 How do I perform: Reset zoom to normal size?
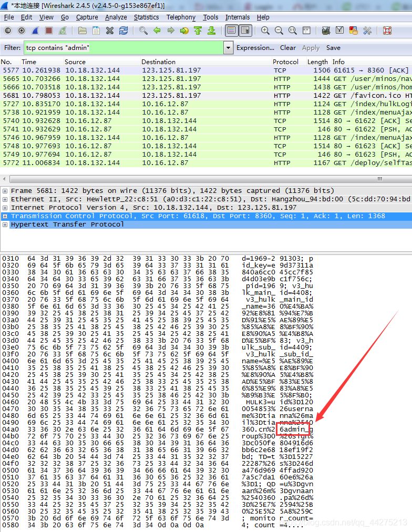pos(293,30)
